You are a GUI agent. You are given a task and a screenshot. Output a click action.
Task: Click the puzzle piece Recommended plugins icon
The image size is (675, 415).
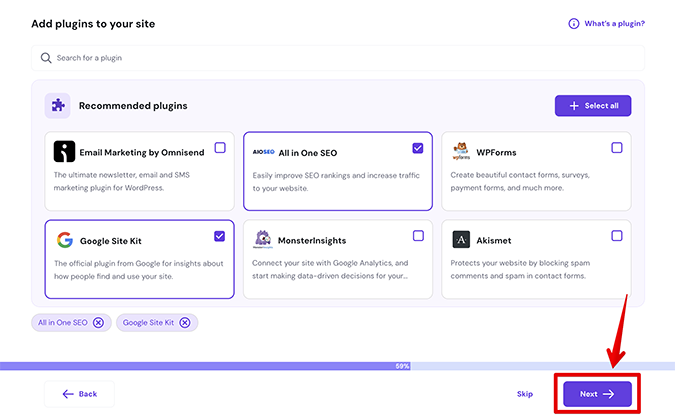tap(58, 105)
